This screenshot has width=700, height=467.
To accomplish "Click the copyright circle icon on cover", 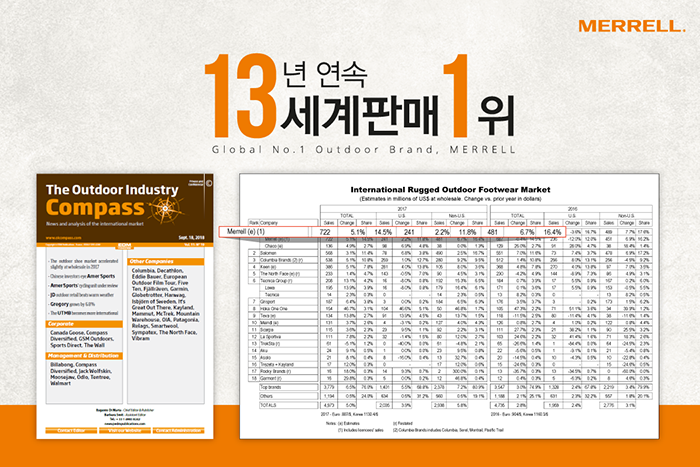I will coord(209,183).
